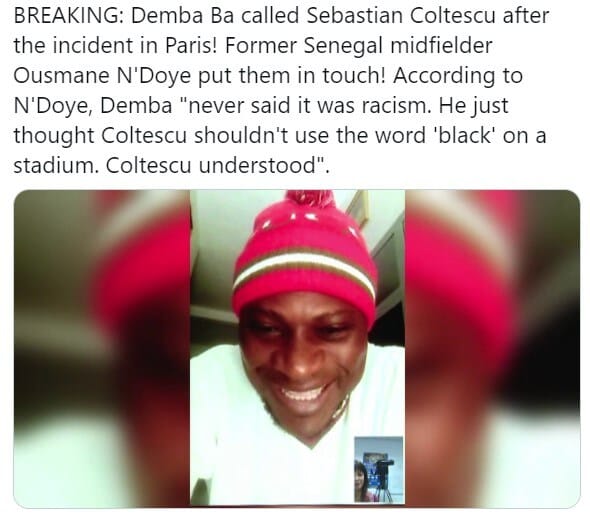Click the quoted word 'black' in the text
This screenshot has height=523, width=590.
point(464,135)
